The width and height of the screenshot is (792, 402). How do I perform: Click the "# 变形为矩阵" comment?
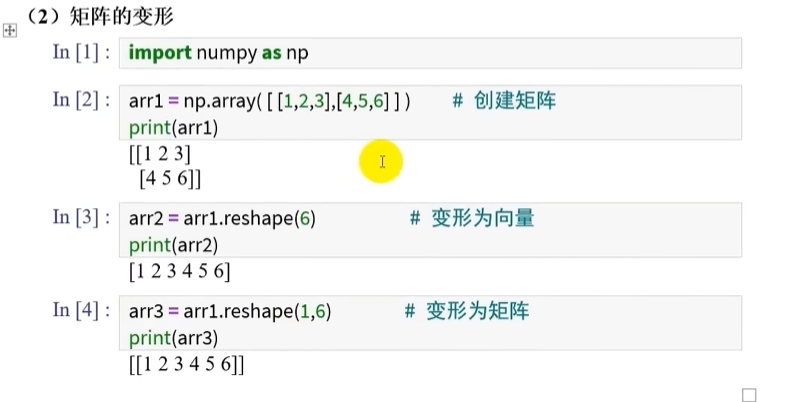point(466,311)
